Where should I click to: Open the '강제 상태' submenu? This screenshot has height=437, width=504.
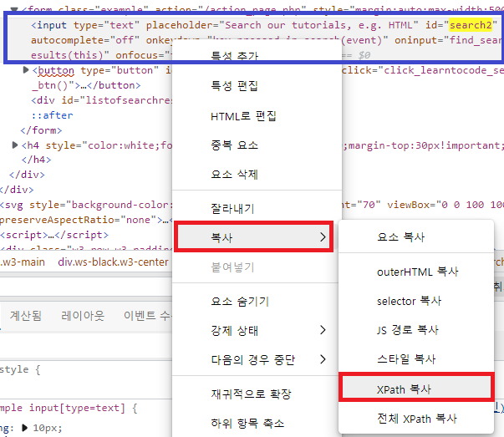click(257, 330)
